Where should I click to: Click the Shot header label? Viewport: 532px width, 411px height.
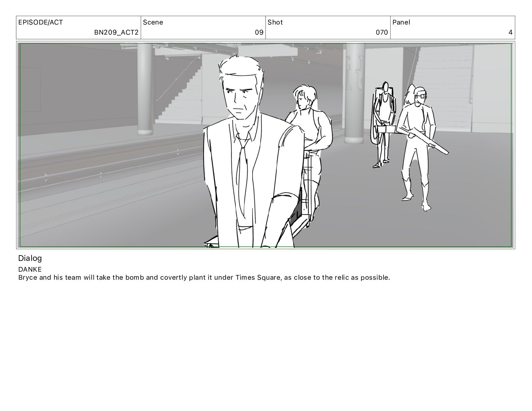(275, 22)
